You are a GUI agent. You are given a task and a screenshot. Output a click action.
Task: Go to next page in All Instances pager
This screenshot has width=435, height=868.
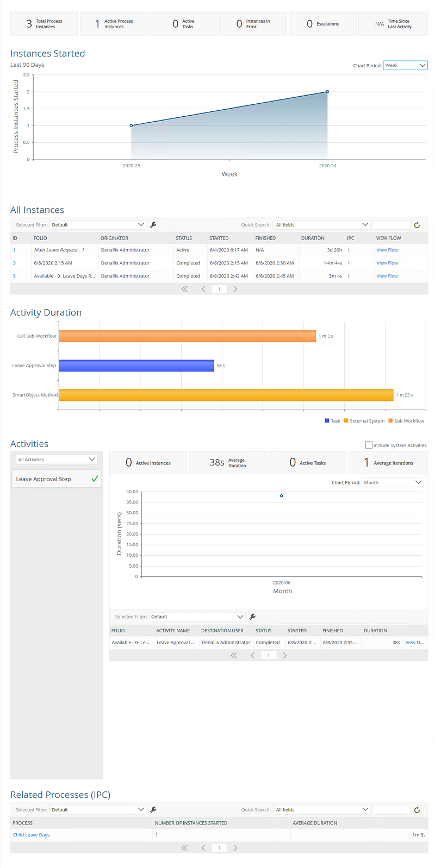pos(235,290)
